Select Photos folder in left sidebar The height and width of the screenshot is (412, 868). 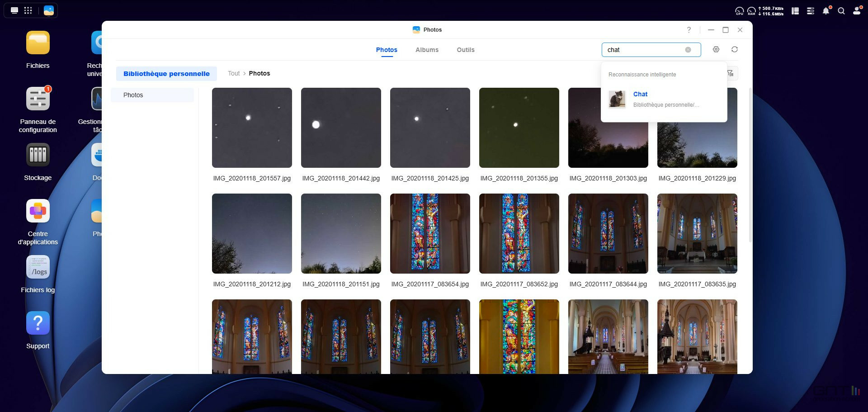pos(133,95)
